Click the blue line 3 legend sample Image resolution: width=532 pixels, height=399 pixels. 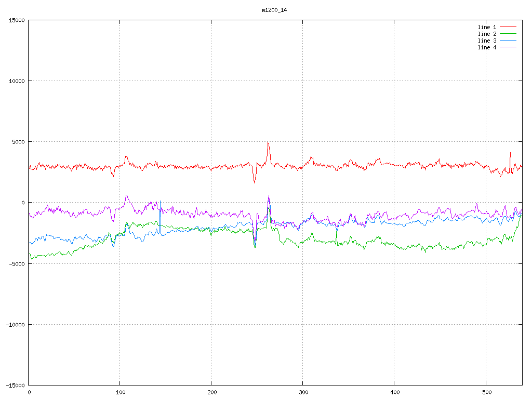pos(508,41)
